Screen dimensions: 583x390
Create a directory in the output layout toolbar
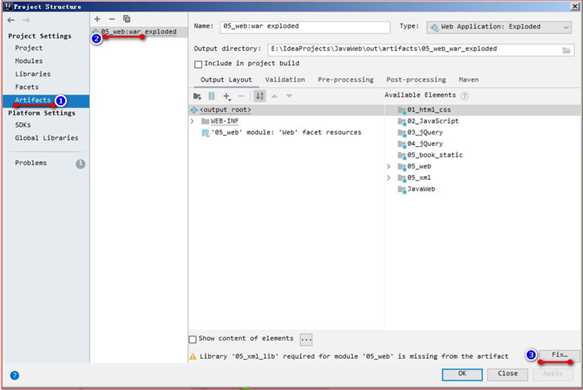197,96
